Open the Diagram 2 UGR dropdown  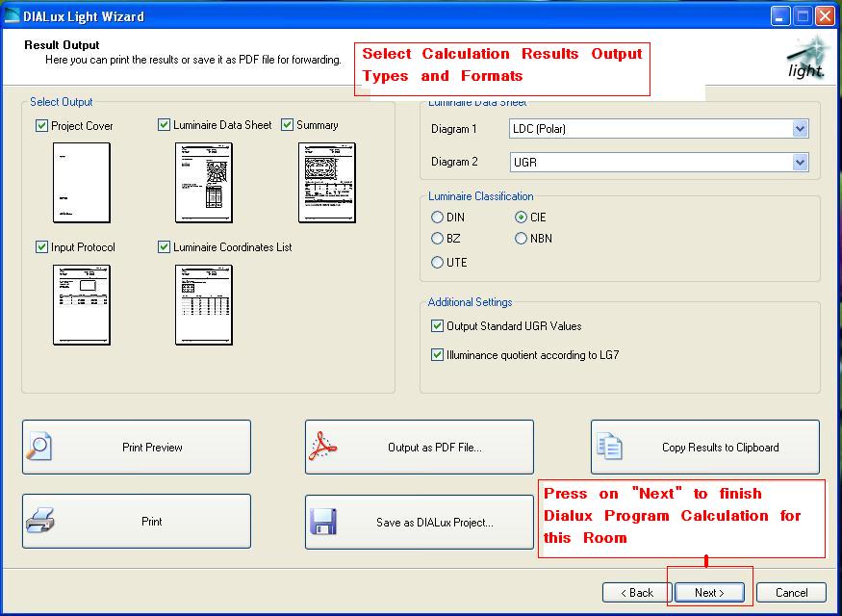point(799,162)
